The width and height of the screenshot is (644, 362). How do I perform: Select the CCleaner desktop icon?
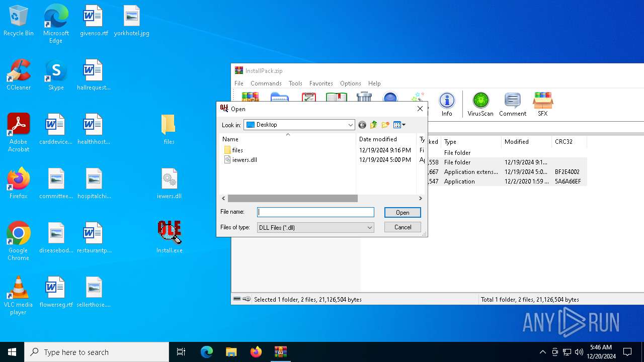coord(19,75)
